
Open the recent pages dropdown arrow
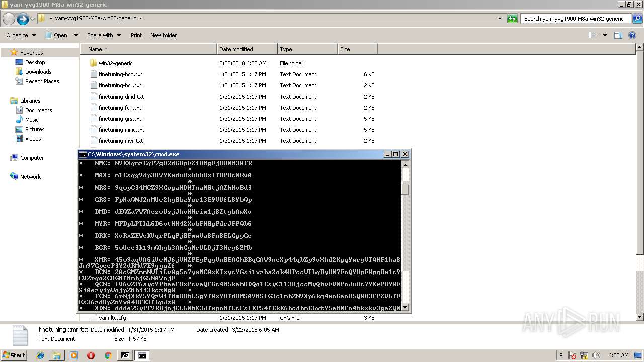[x=33, y=19]
